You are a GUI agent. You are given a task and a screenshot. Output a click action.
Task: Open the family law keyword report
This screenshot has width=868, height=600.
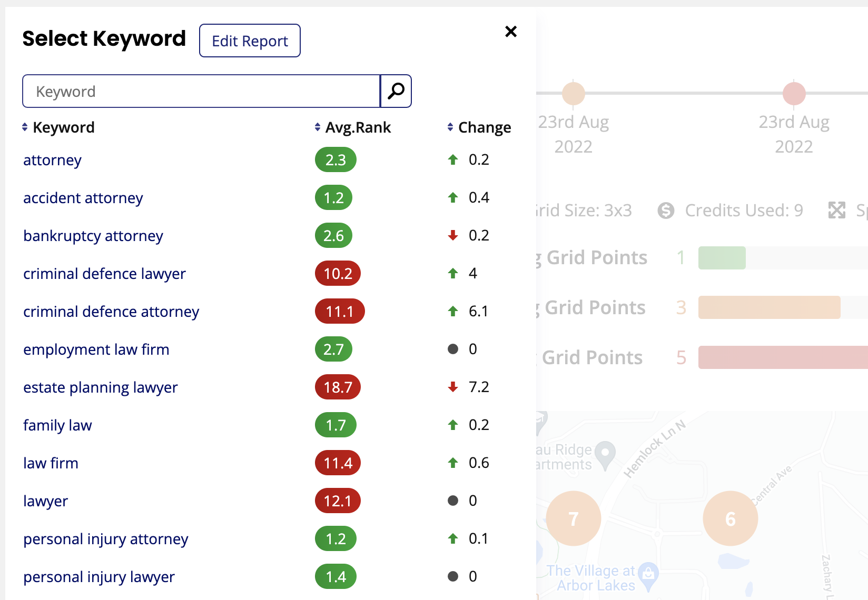pos(57,425)
